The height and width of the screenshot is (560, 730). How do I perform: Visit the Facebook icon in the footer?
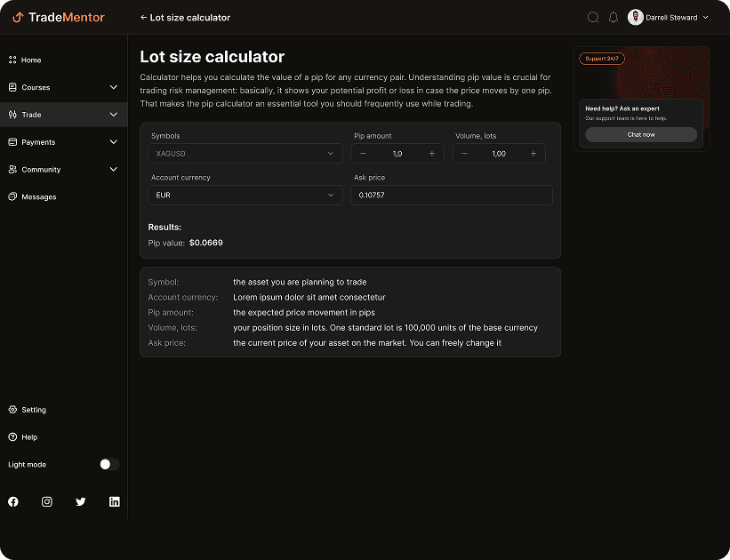coord(12,501)
